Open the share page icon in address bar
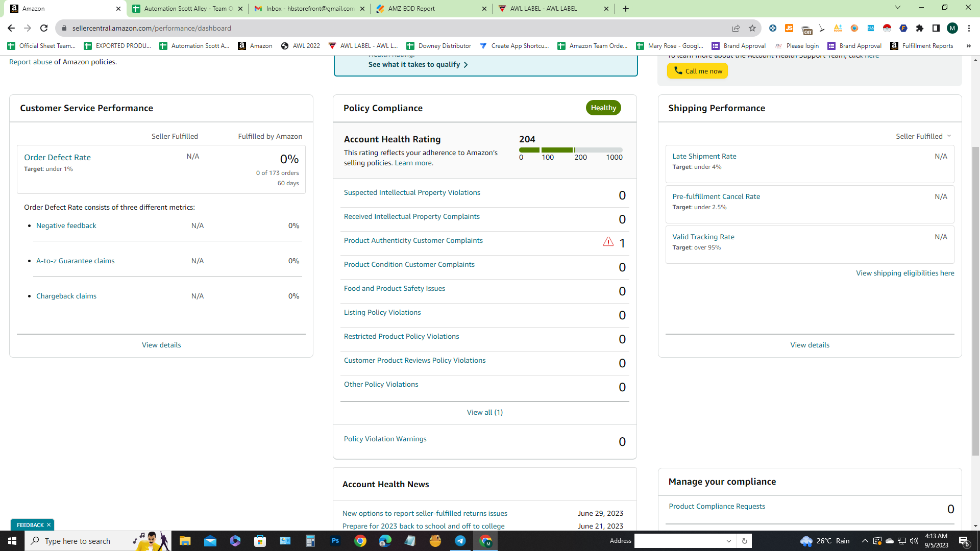 tap(736, 28)
